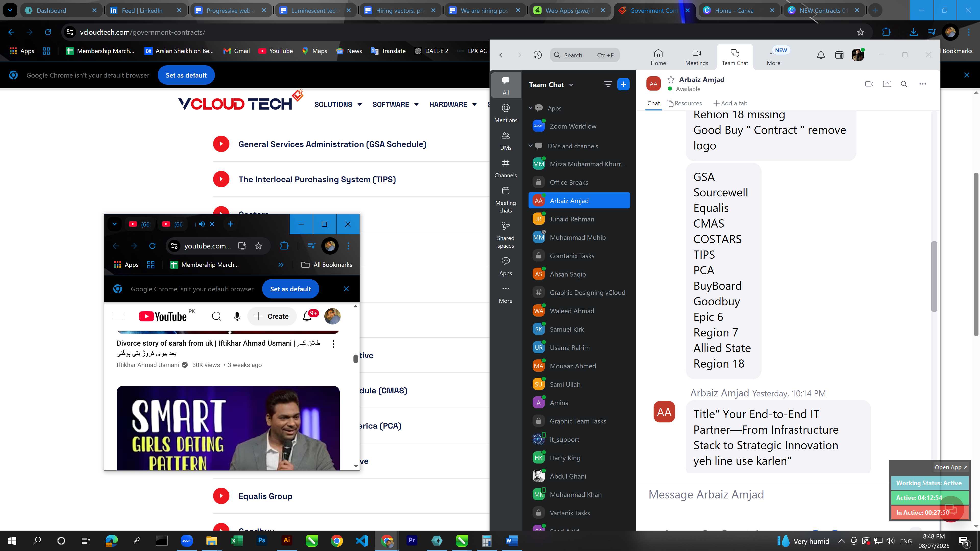Click YouTube Create button

272,316
